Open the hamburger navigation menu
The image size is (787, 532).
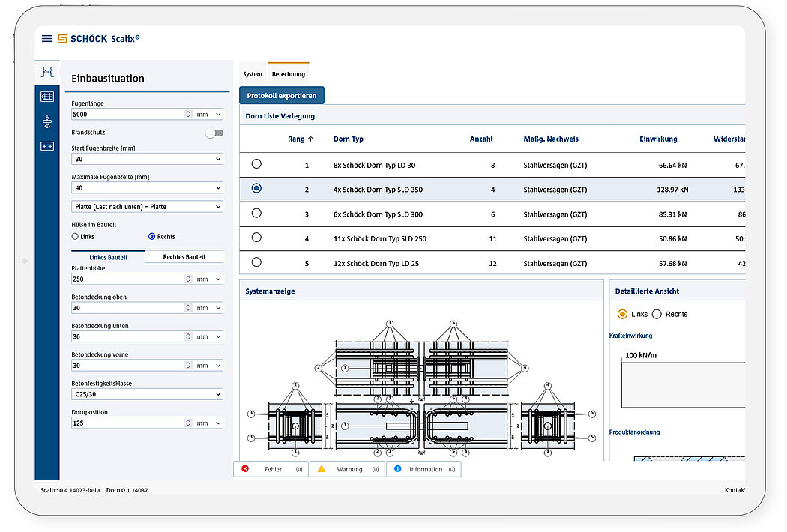pos(46,38)
